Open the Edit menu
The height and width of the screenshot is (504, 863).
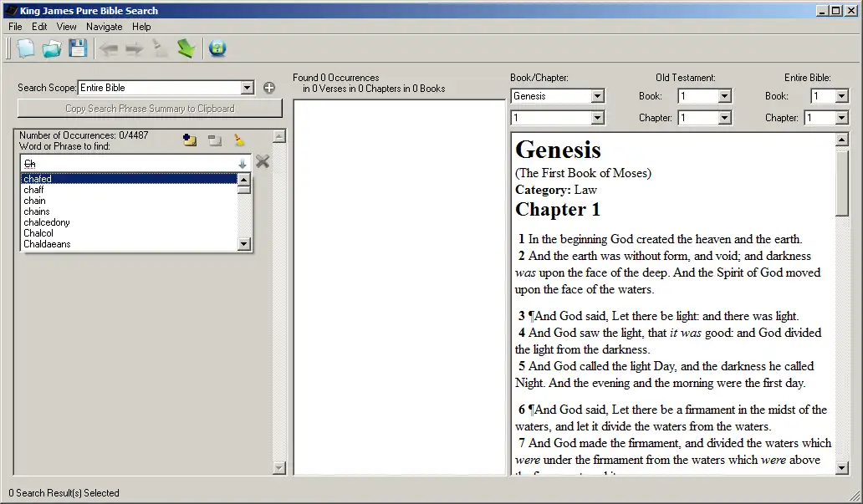[x=39, y=27]
